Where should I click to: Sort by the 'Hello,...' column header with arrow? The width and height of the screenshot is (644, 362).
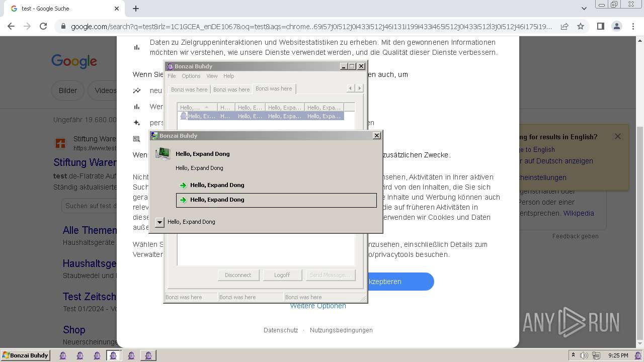(x=197, y=107)
